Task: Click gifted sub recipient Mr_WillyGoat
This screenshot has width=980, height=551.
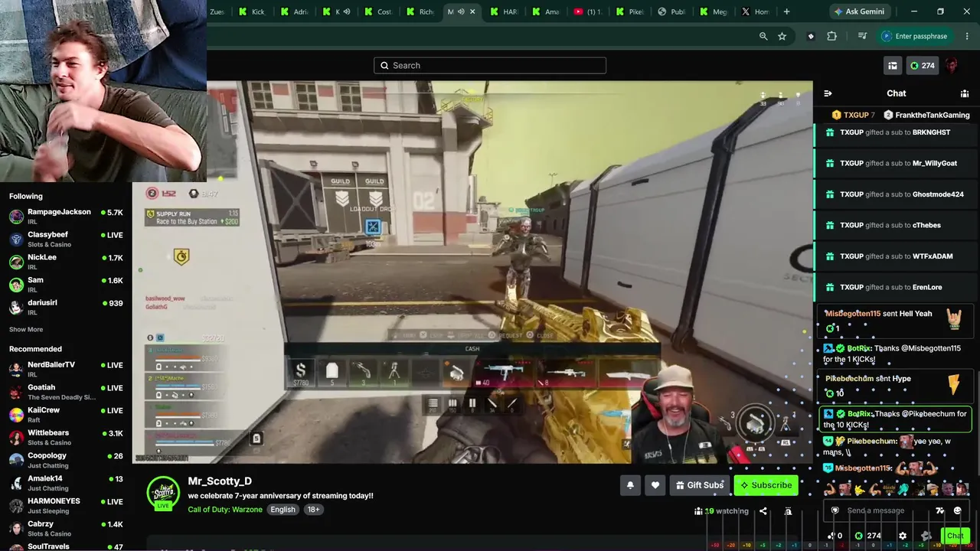Action: coord(935,163)
